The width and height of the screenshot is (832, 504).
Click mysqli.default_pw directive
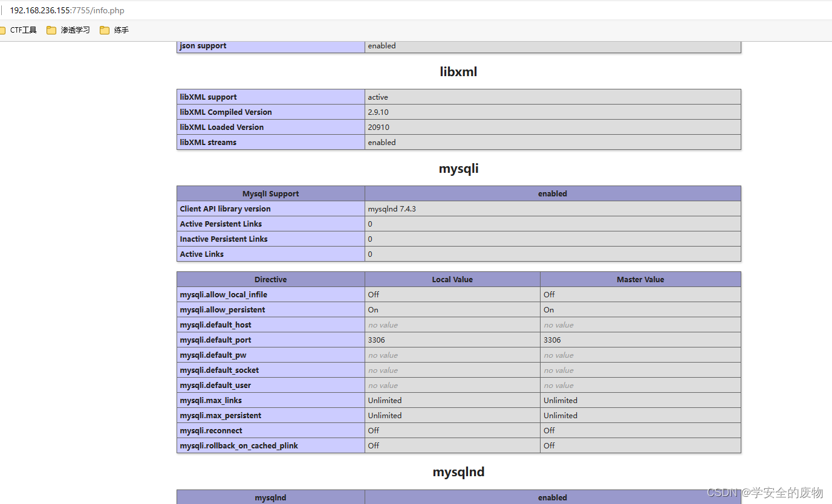point(213,355)
